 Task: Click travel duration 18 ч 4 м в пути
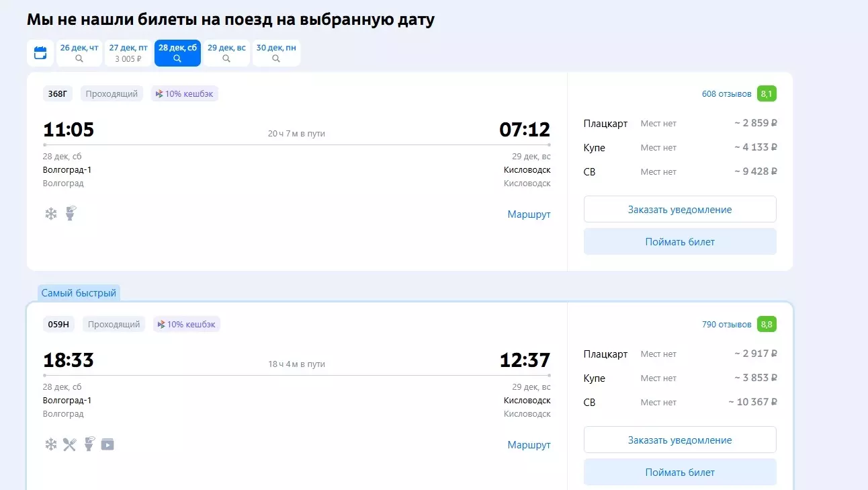pos(296,364)
